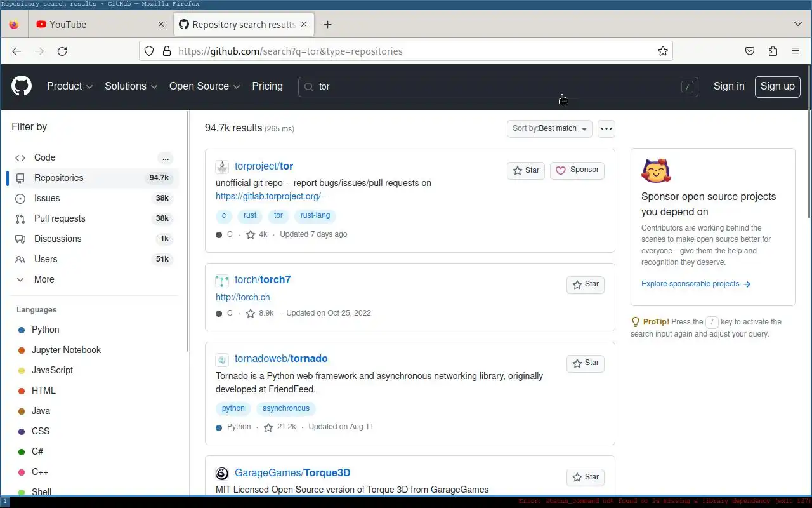This screenshot has height=508, width=812.
Task: Open the tornadoweb/tornado repository link
Action: [x=281, y=359]
